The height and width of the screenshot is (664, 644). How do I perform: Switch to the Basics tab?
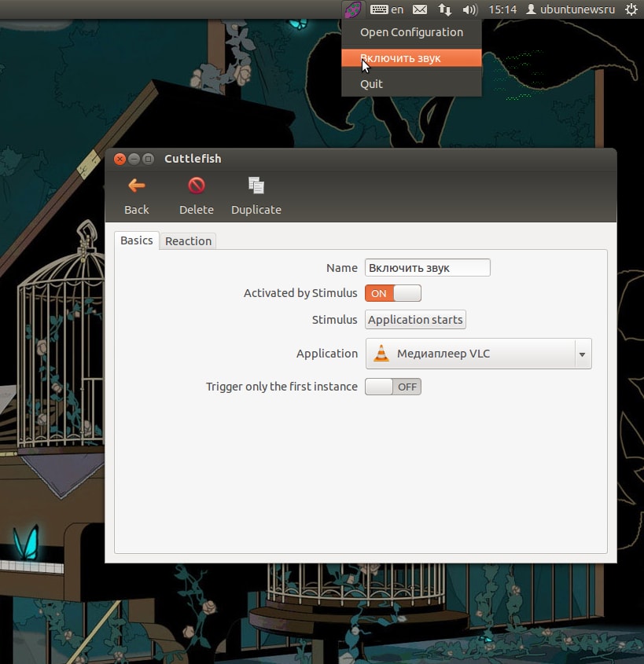click(x=136, y=240)
